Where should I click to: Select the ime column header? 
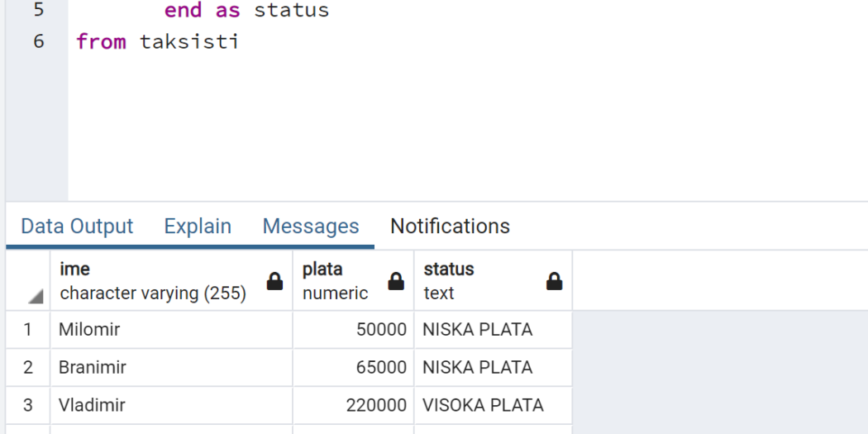(x=171, y=281)
